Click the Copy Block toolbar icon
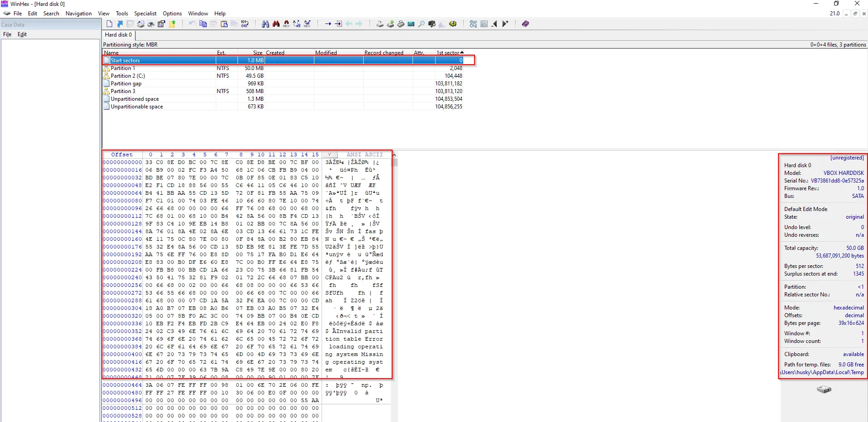Image resolution: width=868 pixels, height=422 pixels. click(x=203, y=24)
